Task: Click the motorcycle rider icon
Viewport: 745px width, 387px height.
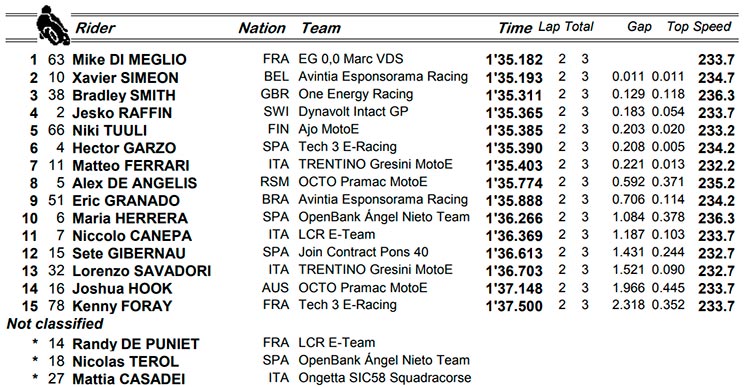Action: (53, 25)
